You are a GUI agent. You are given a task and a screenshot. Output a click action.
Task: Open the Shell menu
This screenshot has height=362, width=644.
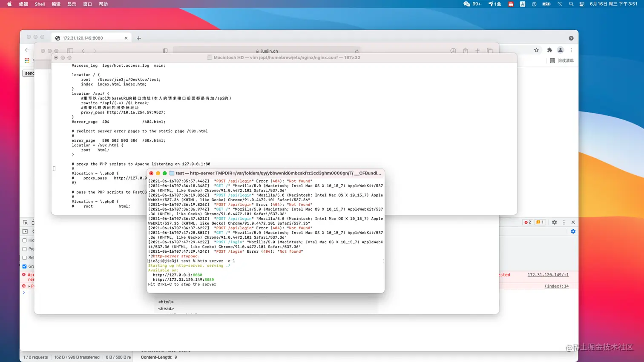[40, 4]
